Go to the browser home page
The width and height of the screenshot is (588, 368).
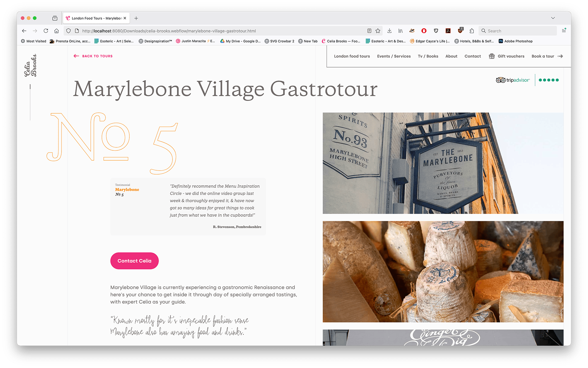pyautogui.click(x=56, y=31)
